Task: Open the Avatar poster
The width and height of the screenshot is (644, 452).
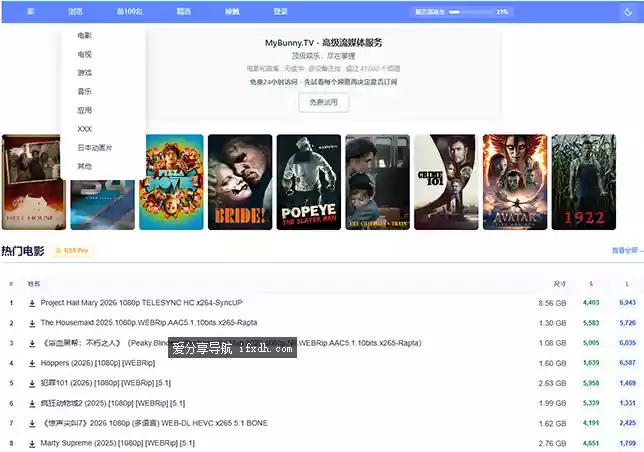Action: pos(515,182)
